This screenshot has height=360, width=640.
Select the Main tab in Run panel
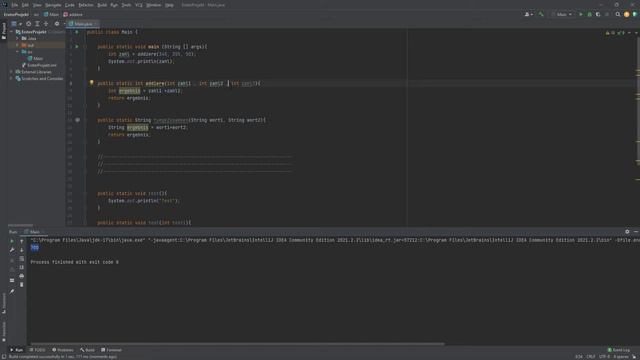34,232
